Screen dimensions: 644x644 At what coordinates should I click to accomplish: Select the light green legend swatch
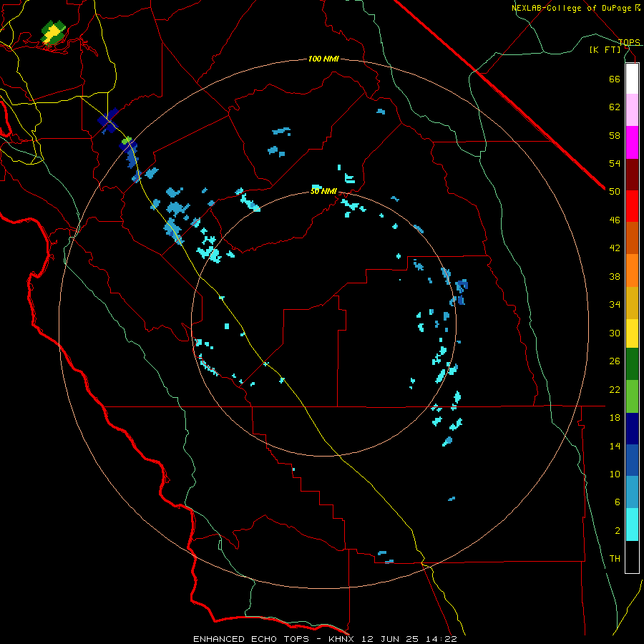pyautogui.click(x=632, y=396)
